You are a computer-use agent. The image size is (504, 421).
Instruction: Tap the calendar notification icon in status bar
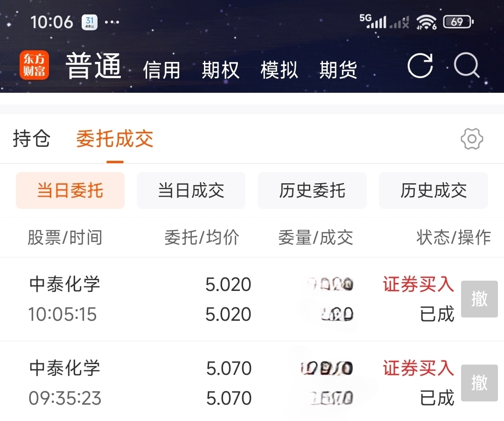90,22
